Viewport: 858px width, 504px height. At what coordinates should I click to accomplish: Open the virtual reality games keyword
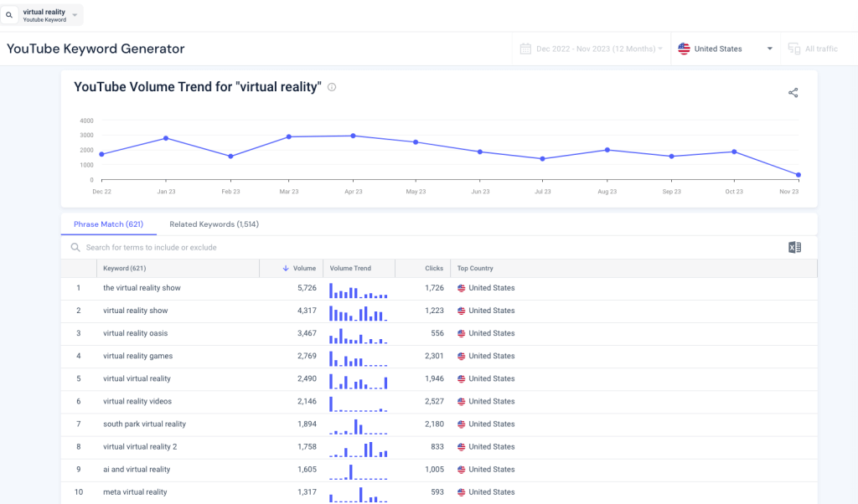tap(137, 356)
